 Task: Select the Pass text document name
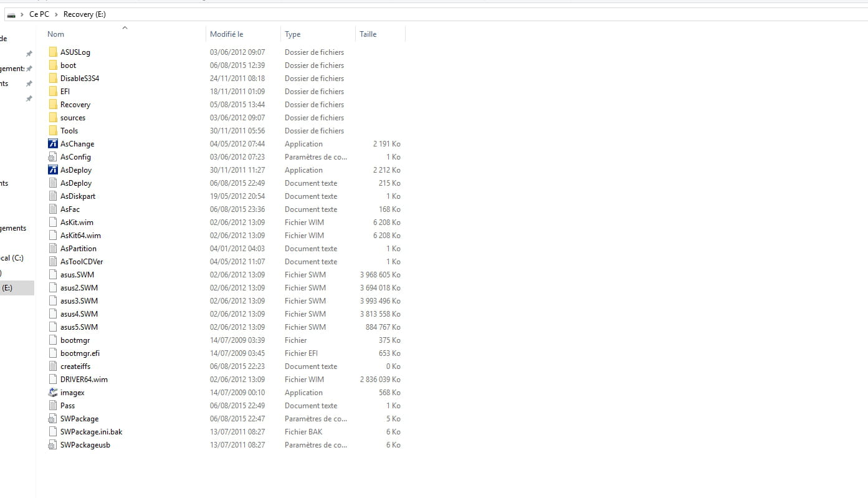67,406
